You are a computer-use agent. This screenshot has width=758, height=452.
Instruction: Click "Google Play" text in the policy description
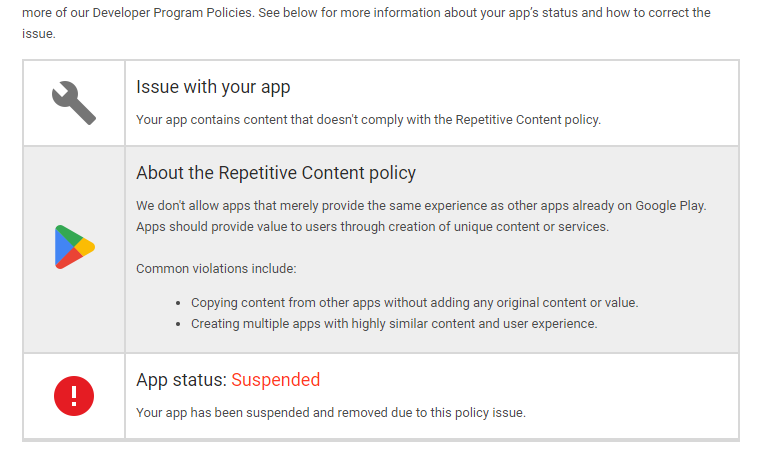[x=671, y=206]
